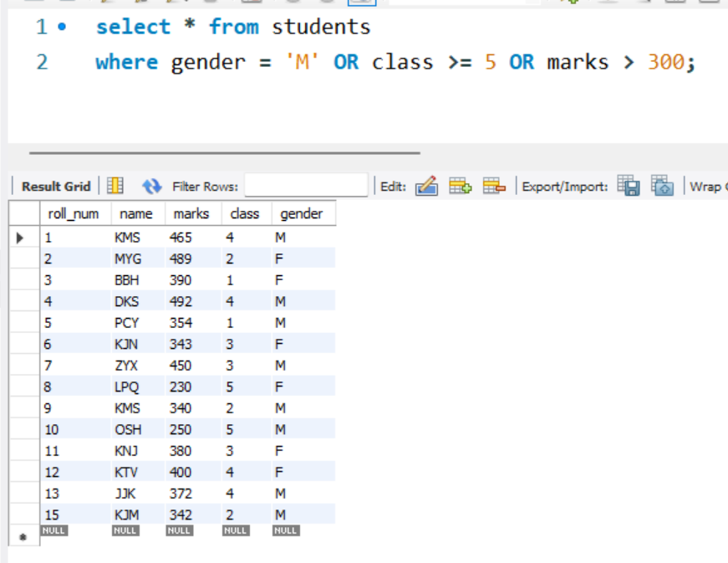Select the new row asterisk marker
Image resolution: width=728 pixels, height=563 pixels.
pyautogui.click(x=23, y=537)
